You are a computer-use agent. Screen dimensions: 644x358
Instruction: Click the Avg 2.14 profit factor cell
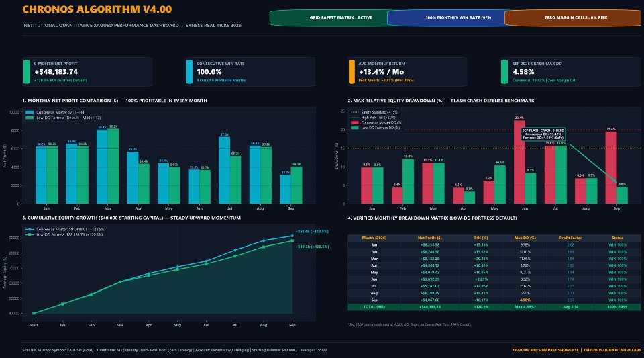click(570, 307)
